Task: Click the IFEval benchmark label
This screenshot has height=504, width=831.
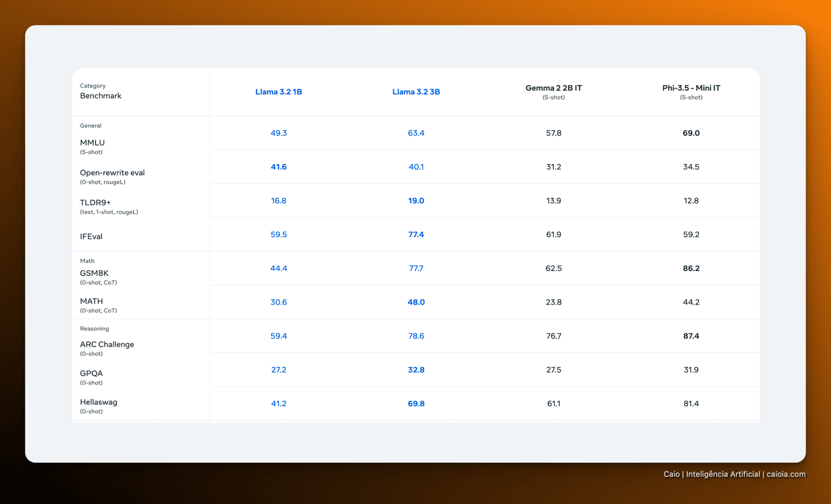Action: [x=91, y=237]
